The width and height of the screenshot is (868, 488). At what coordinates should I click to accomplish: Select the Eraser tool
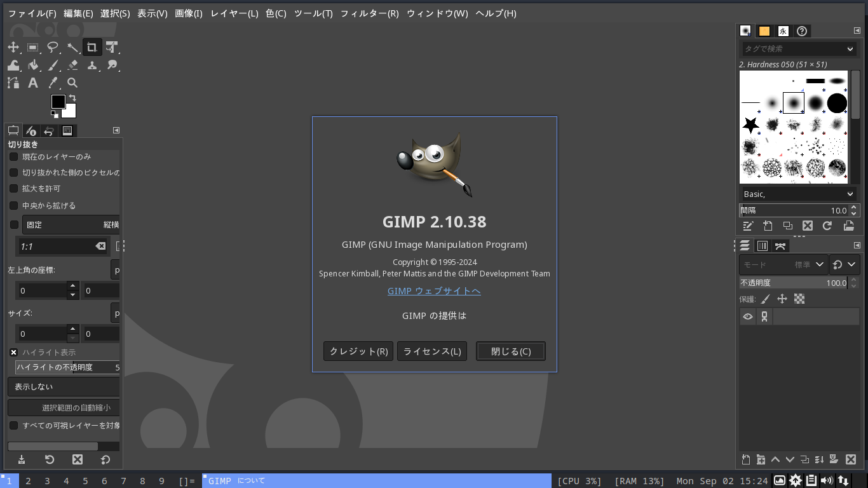[x=72, y=65]
